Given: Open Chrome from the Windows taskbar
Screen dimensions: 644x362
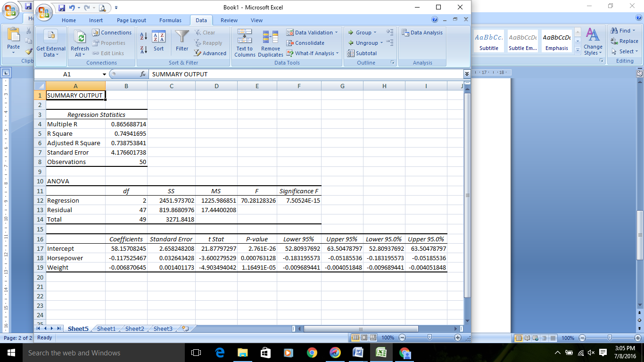Looking at the screenshot, I should click(x=312, y=353).
